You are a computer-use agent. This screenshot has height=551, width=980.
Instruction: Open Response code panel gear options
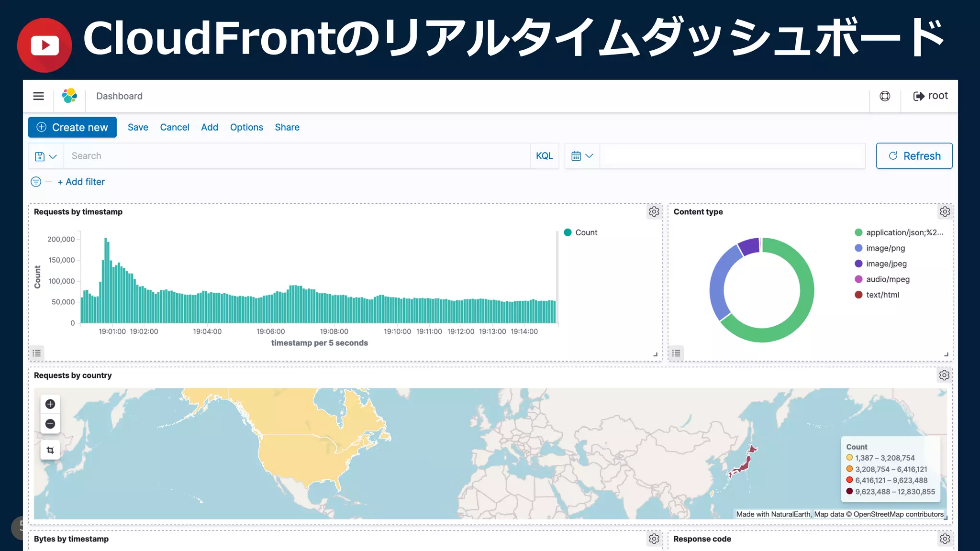click(945, 539)
